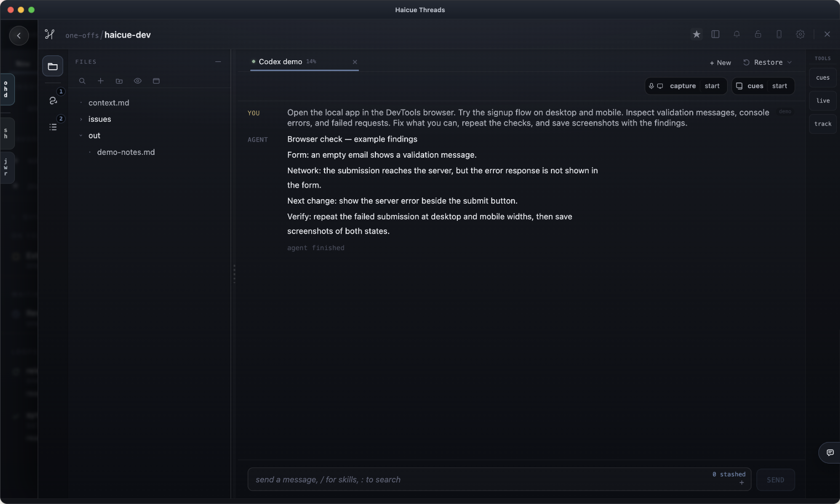Switch to the sh side tab
Screen dimensions: 840x504
(x=6, y=134)
